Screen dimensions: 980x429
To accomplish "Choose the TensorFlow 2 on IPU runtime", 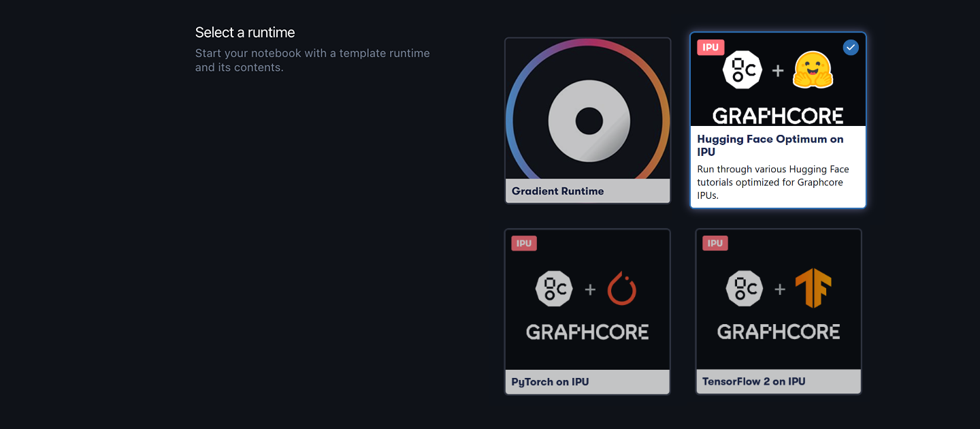I will click(x=779, y=311).
